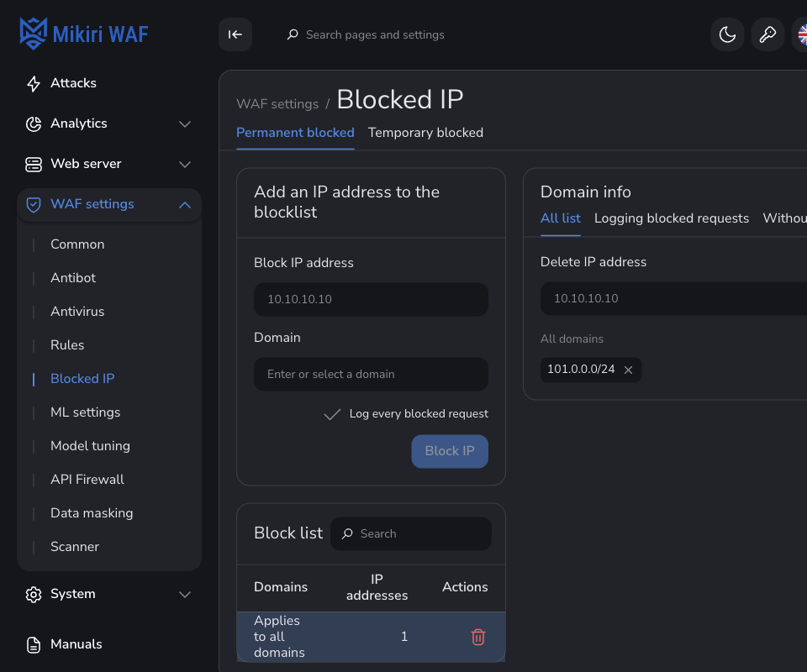This screenshot has height=672, width=807.
Task: Open ML settings
Action: pos(86,412)
